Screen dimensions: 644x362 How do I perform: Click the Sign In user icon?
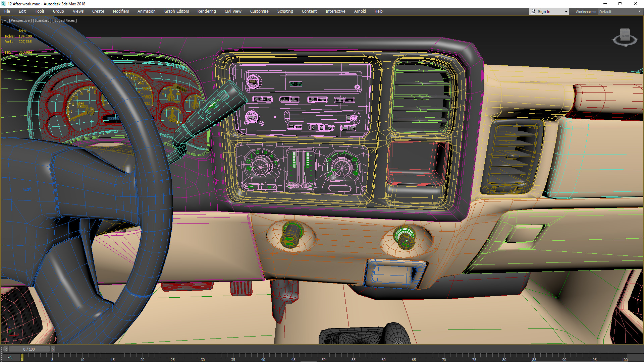pyautogui.click(x=533, y=11)
